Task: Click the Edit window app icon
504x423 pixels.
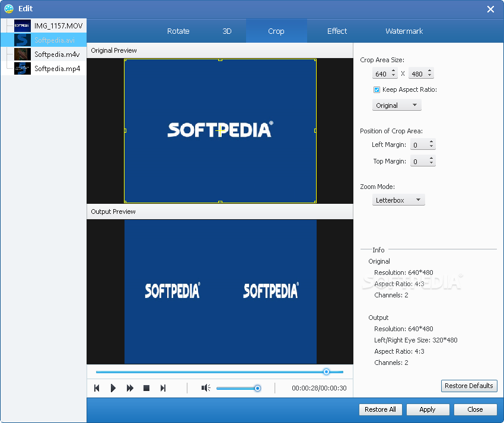Action: tap(9, 9)
